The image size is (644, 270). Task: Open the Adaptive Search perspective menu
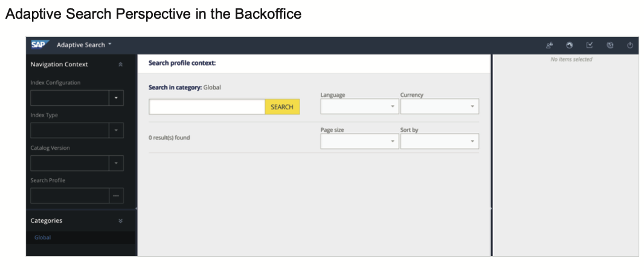(x=84, y=45)
